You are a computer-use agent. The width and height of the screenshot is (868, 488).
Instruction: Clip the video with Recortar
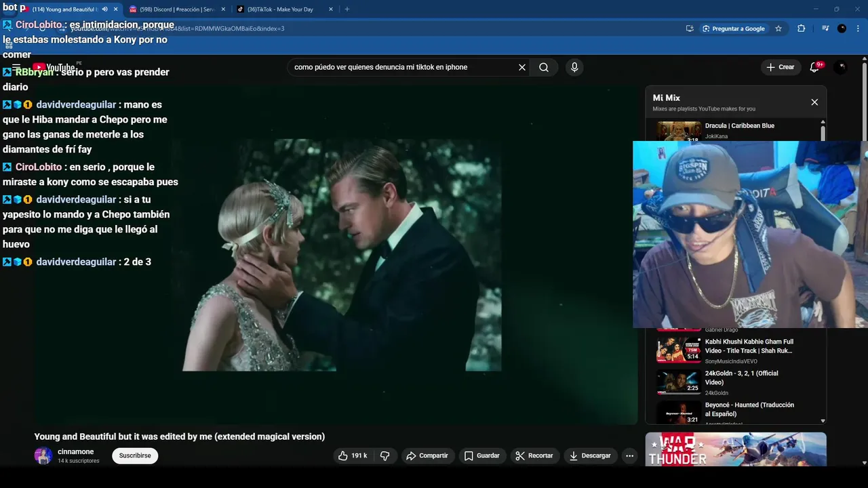pyautogui.click(x=534, y=455)
